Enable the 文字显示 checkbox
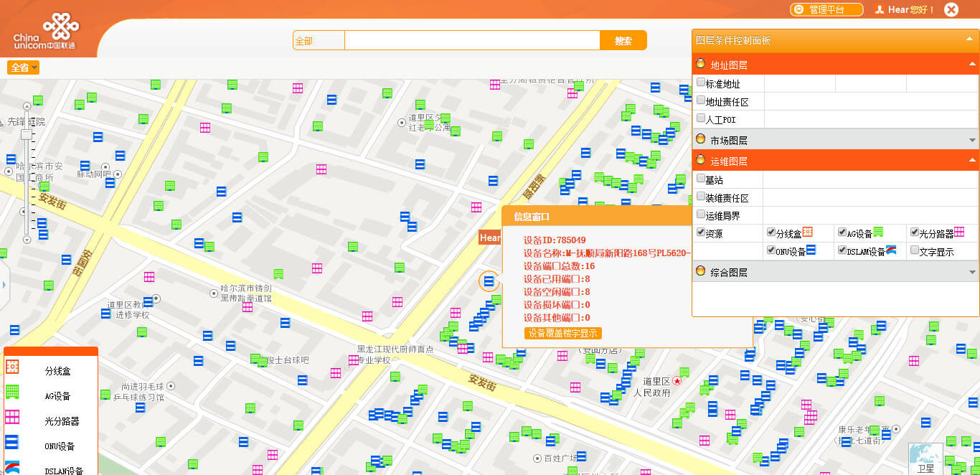 pos(914,250)
